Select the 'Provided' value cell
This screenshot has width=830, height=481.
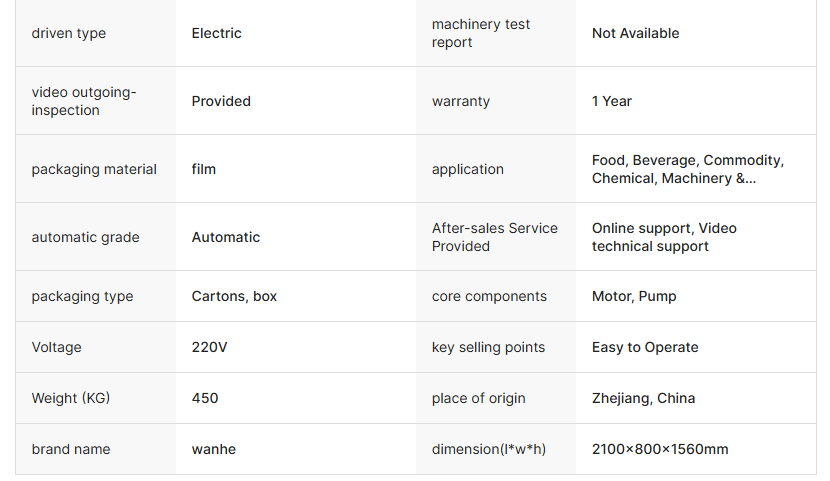pyautogui.click(x=221, y=101)
